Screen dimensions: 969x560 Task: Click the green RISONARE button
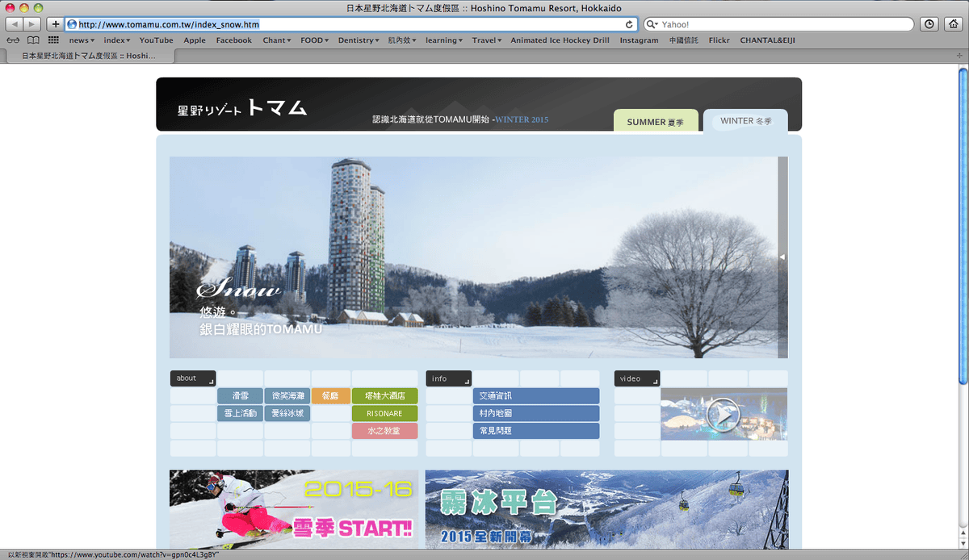(x=384, y=413)
